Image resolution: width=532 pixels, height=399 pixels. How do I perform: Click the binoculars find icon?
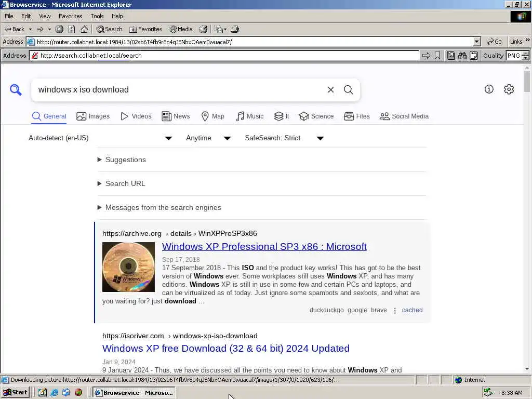point(462,56)
